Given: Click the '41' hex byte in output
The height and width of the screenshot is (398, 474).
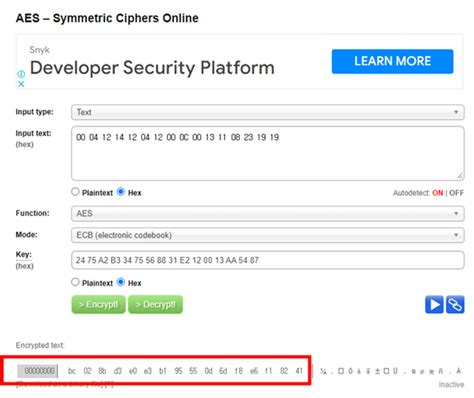Looking at the screenshot, I should [299, 371].
